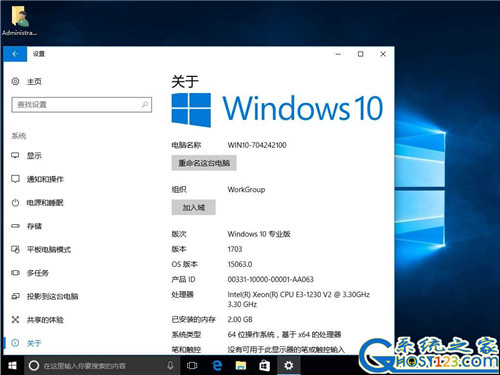Select version value 1703

pyautogui.click(x=235, y=249)
